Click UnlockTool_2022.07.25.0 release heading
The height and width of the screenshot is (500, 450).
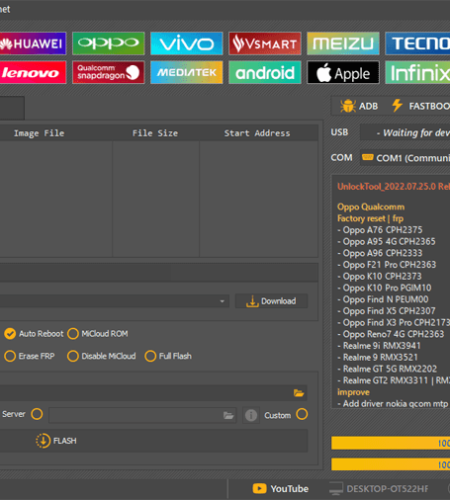[x=394, y=186]
